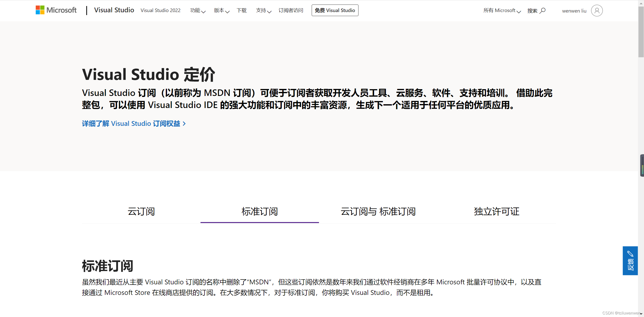This screenshot has height=317, width=644.
Task: Select the 标准订阅 tab
Action: click(260, 212)
